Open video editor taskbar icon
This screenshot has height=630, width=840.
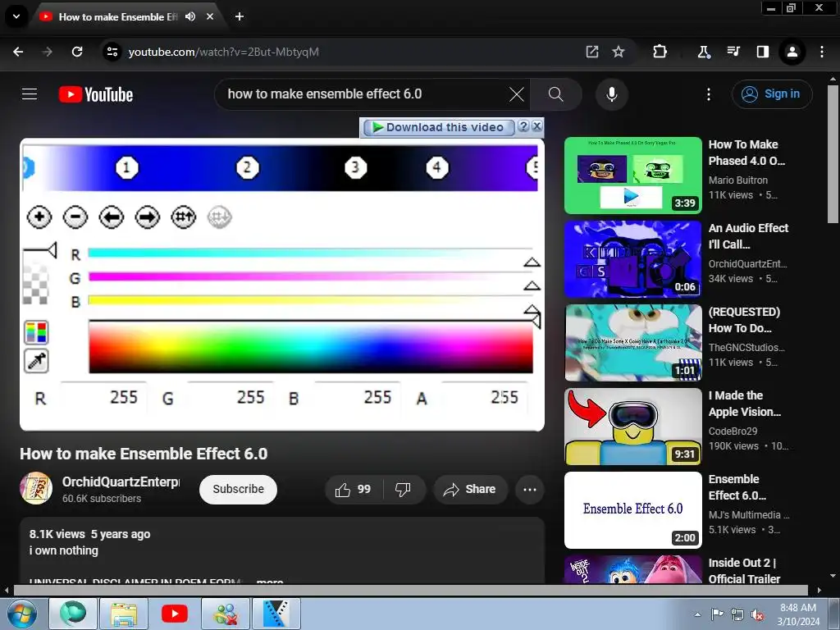(x=276, y=614)
